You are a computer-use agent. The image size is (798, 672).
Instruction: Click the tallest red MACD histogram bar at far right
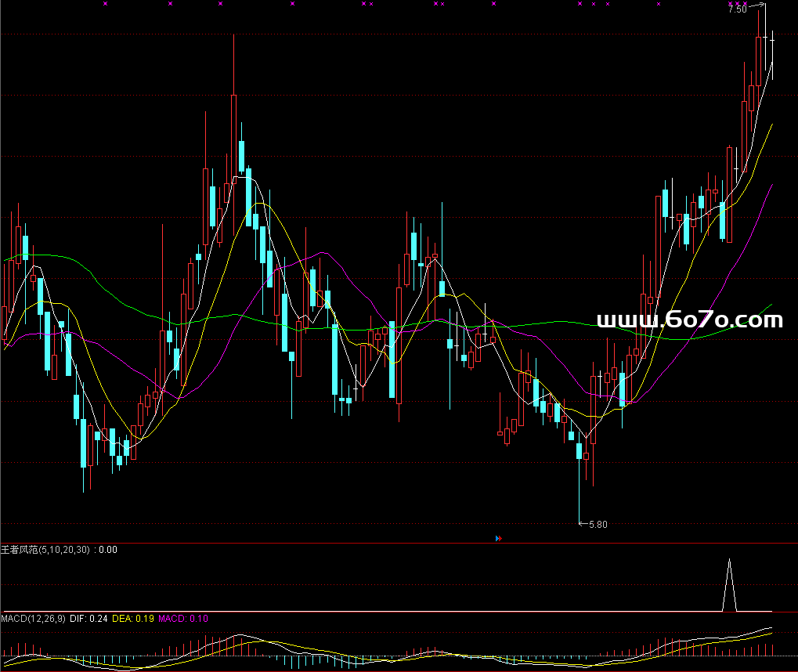(x=772, y=649)
